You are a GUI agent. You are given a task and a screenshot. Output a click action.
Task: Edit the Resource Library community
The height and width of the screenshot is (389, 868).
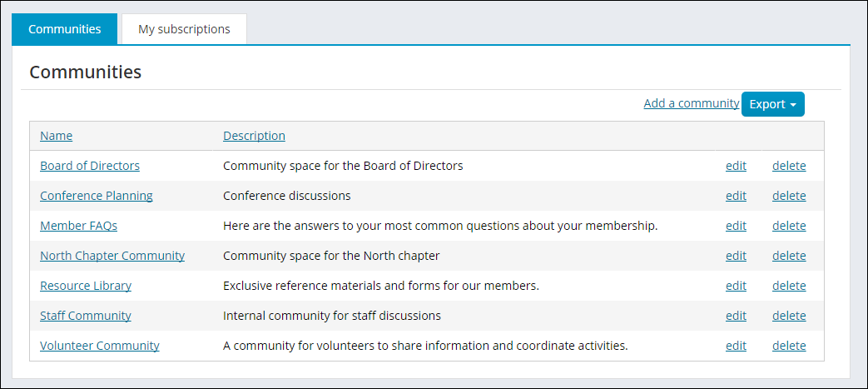pyautogui.click(x=736, y=286)
